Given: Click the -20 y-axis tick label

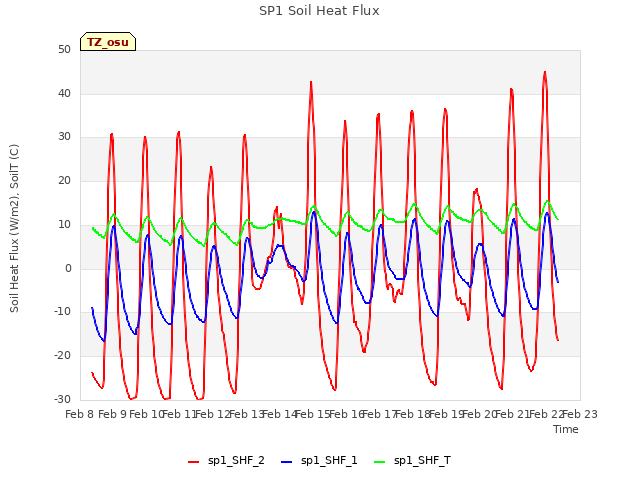Looking at the screenshot, I should pos(62,356).
